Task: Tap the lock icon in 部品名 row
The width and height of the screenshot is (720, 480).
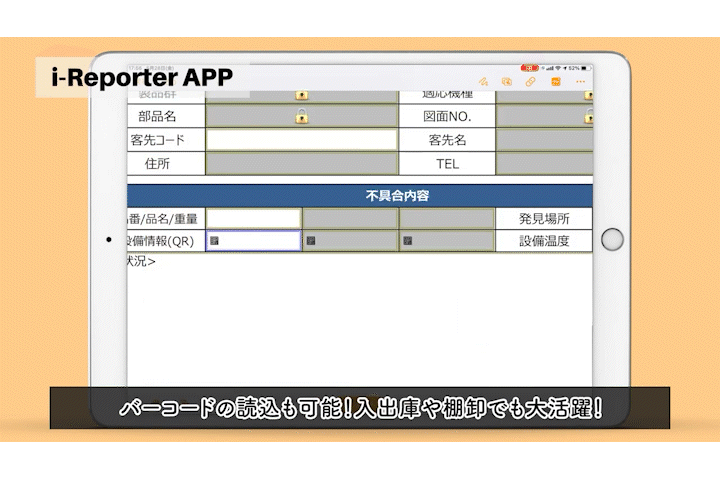Action: tap(301, 117)
